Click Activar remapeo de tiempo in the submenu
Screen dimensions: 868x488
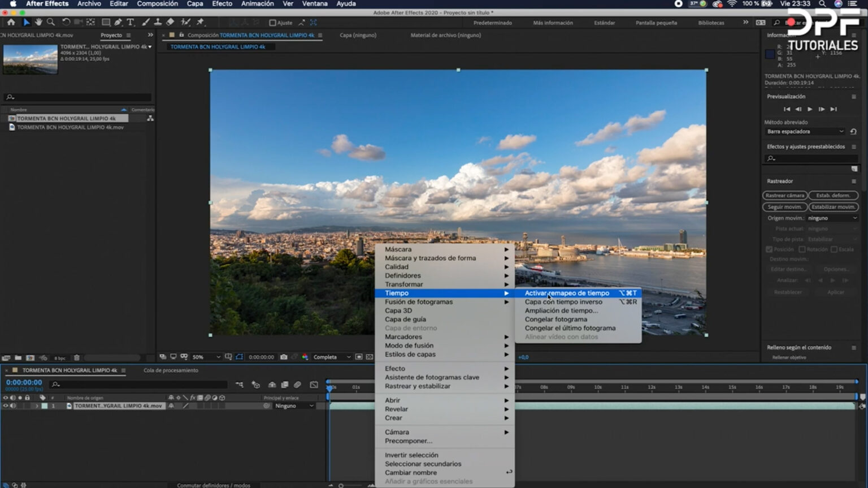[566, 293]
